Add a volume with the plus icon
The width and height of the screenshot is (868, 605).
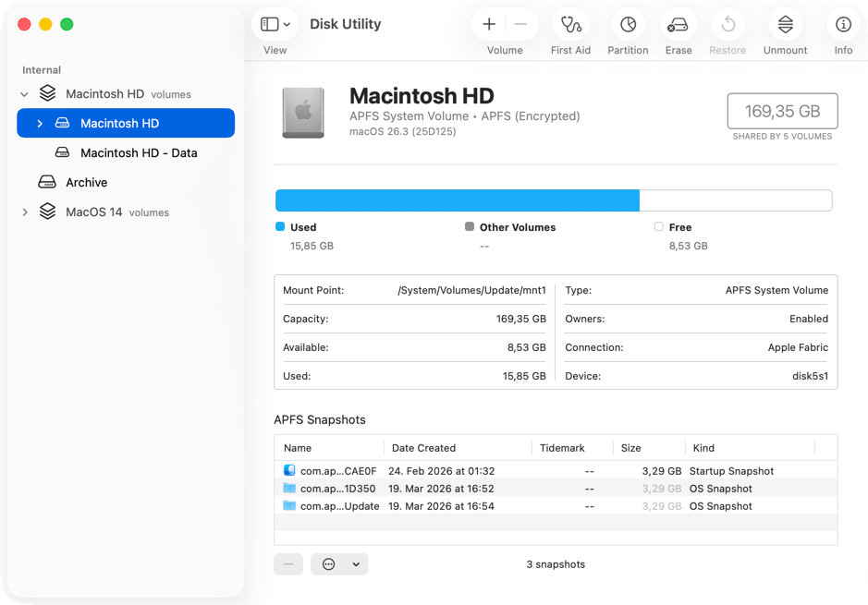pyautogui.click(x=489, y=24)
